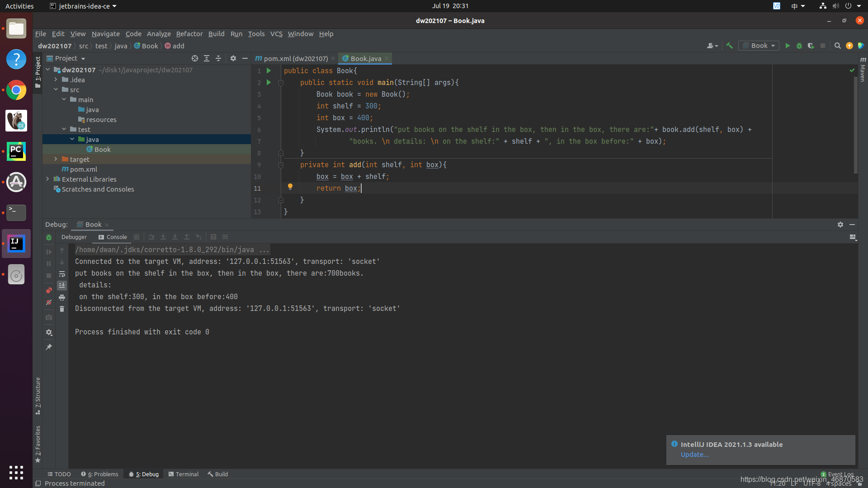Open the Book run configuration dropdown

coord(759,46)
